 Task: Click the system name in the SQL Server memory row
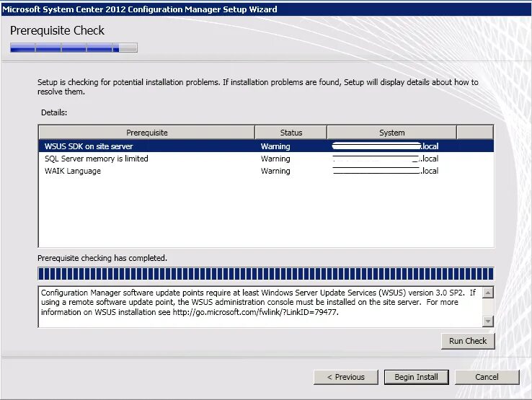point(386,159)
